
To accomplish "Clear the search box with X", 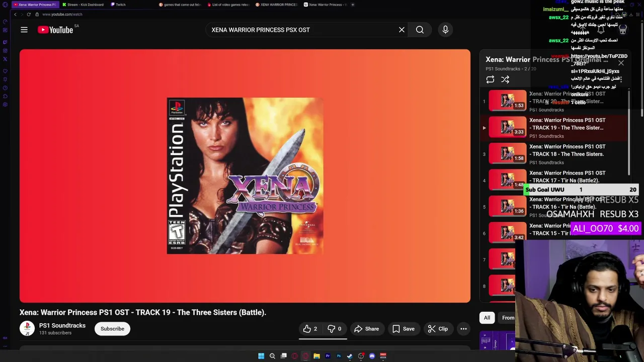I will 401,30.
